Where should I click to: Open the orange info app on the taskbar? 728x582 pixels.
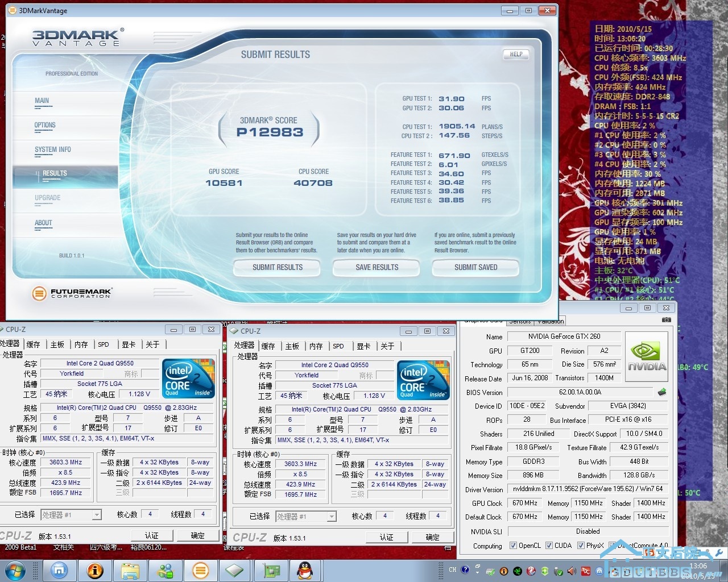[95, 570]
